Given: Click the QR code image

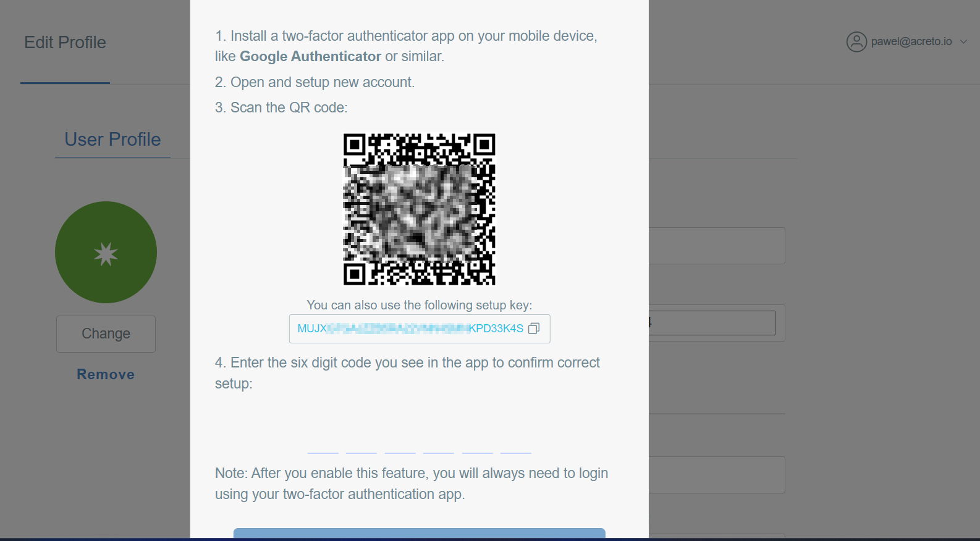Looking at the screenshot, I should (420, 209).
